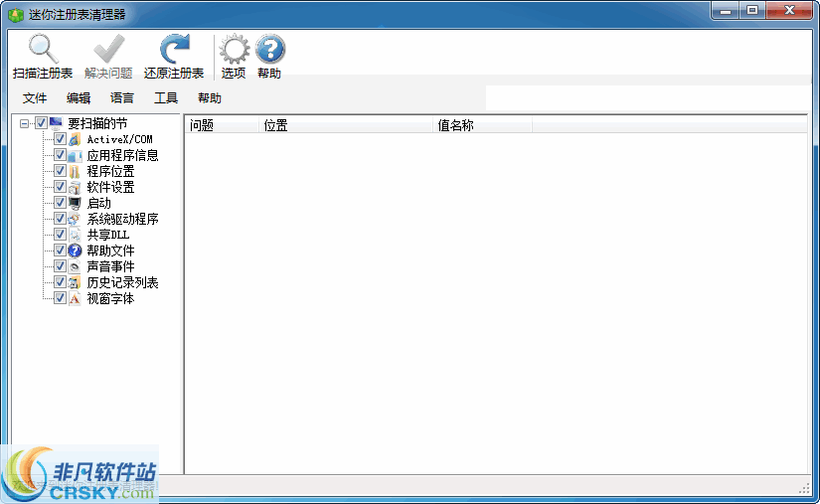
Task: Open the Help (帮助) question mark toolbar icon
Action: 269,49
